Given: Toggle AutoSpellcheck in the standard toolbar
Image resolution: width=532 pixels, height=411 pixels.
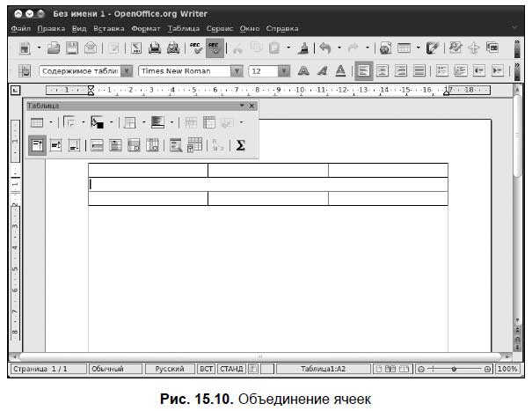Looking at the screenshot, I should [x=215, y=48].
